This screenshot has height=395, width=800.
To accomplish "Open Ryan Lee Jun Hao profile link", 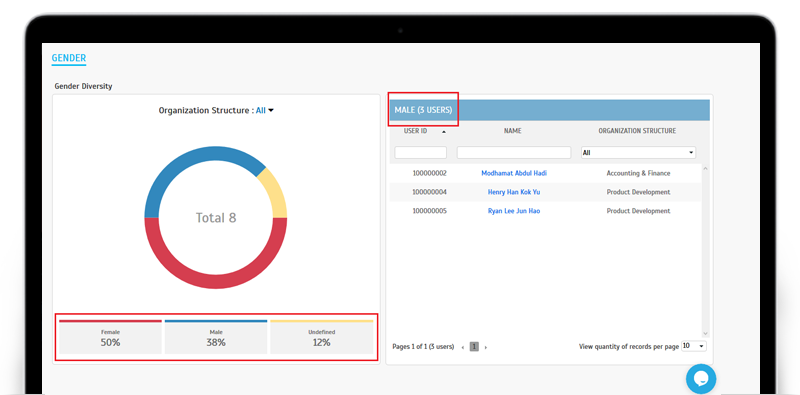I will [x=514, y=211].
